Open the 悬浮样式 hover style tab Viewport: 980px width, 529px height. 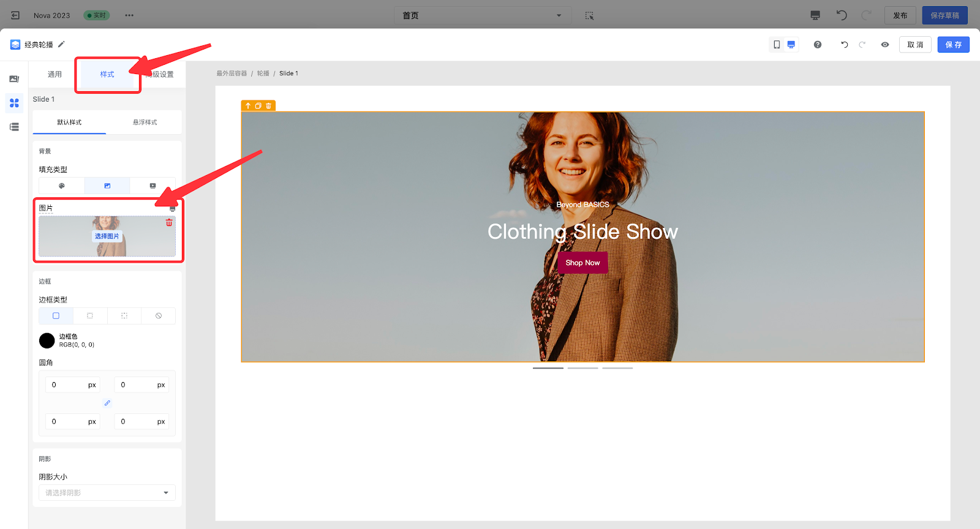(145, 122)
